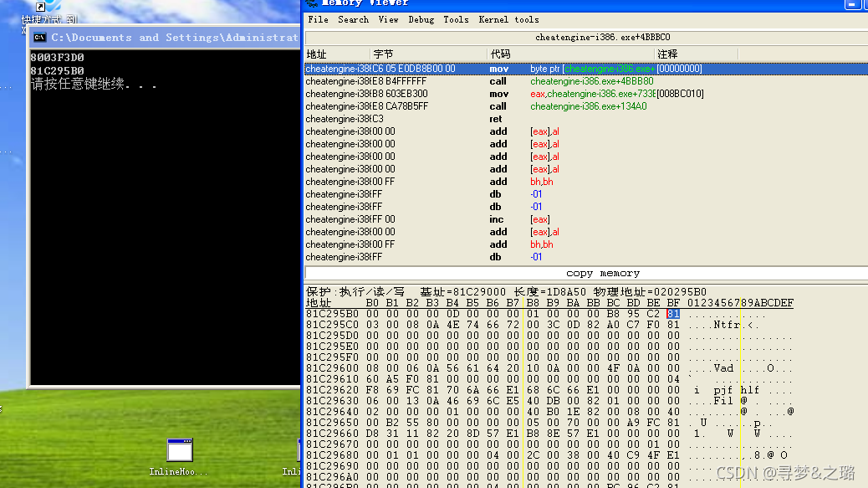Image resolution: width=868 pixels, height=488 pixels.
Task: Select the call cheatengine-i386.exe+134A0 row
Action: (585, 106)
